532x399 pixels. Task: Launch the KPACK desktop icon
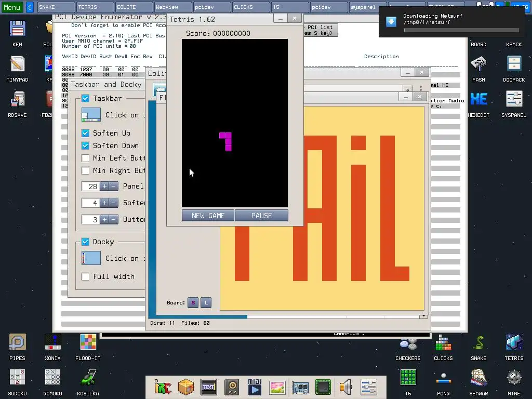click(514, 45)
